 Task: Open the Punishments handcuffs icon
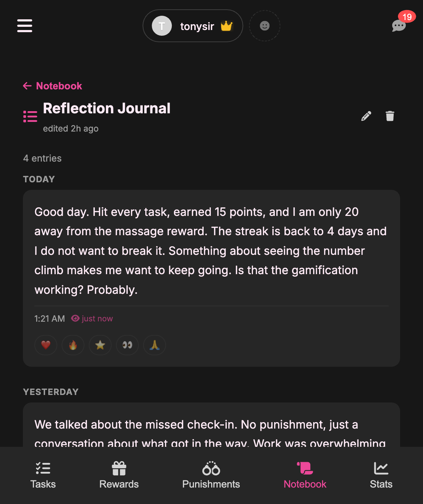coord(211,469)
